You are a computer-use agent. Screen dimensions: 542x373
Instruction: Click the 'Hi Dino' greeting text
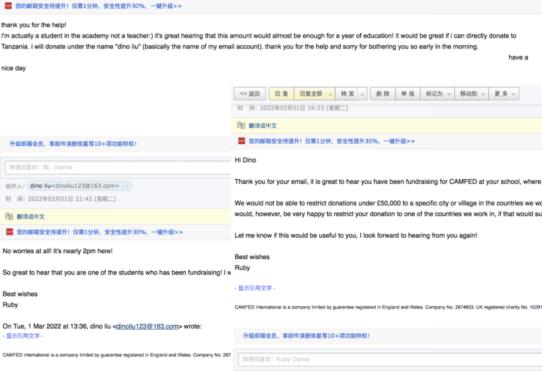(245, 160)
